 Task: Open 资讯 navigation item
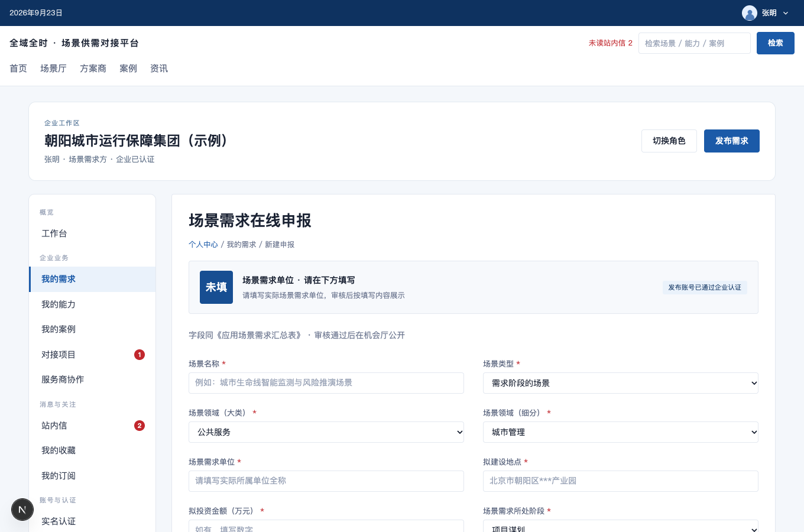click(159, 69)
